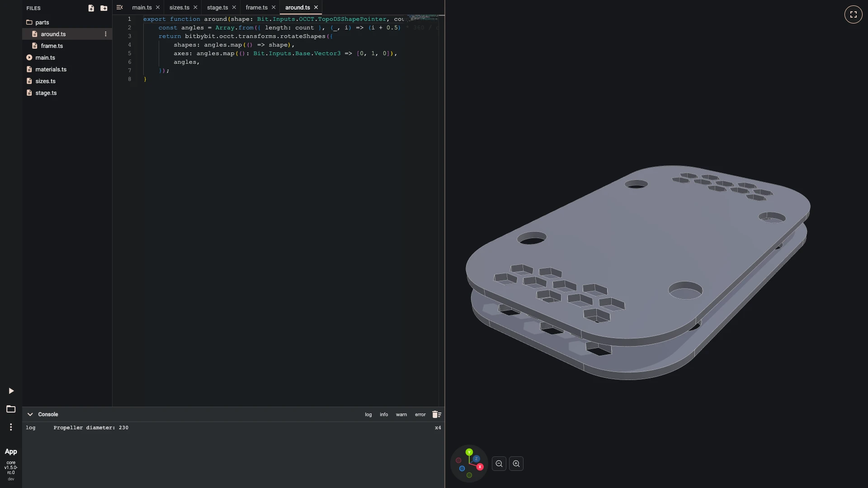This screenshot has height=488, width=868.
Task: Close the sizes.ts tab
Action: click(x=195, y=7)
